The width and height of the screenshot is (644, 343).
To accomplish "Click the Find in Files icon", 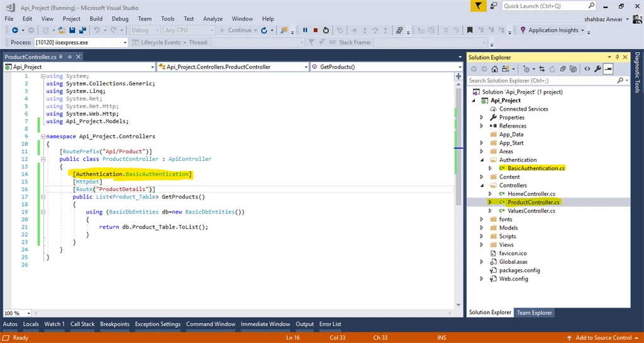I will tap(284, 30).
